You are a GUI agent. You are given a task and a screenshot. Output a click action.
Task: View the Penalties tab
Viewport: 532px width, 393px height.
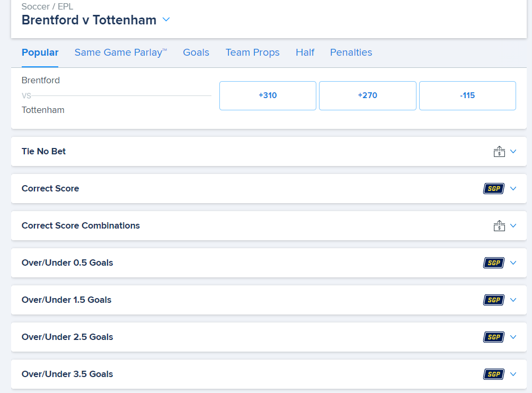(351, 53)
